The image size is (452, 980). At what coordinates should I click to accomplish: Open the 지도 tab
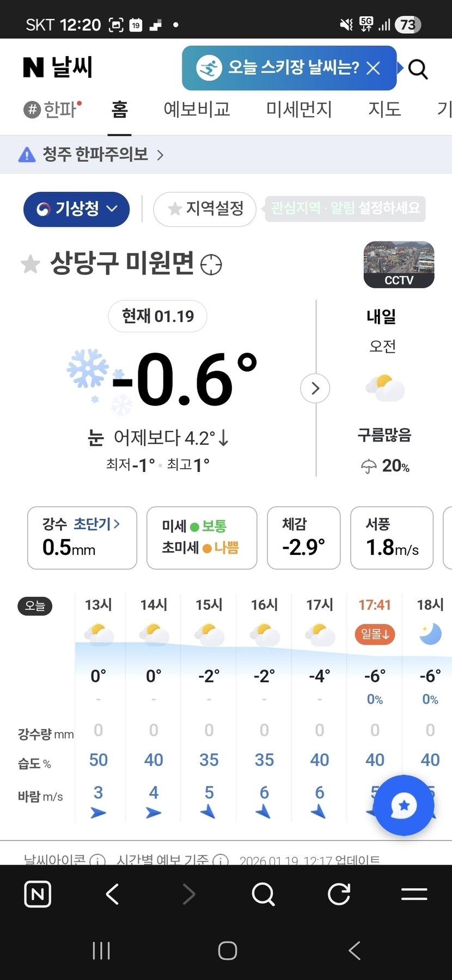(x=384, y=110)
